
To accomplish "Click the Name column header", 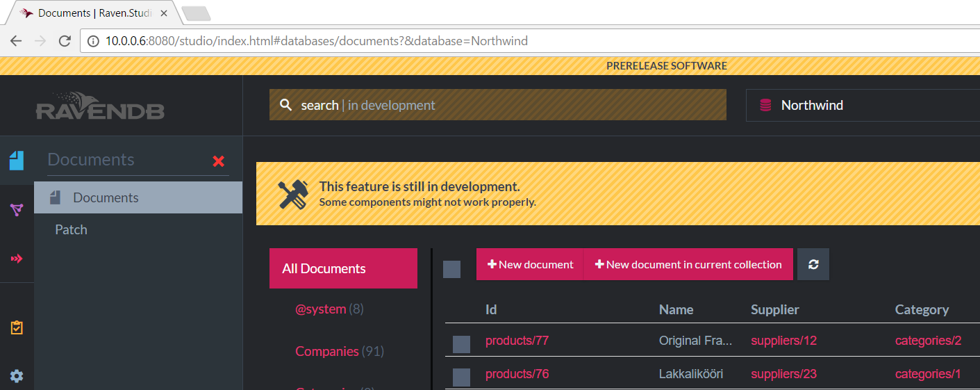I will pos(676,309).
